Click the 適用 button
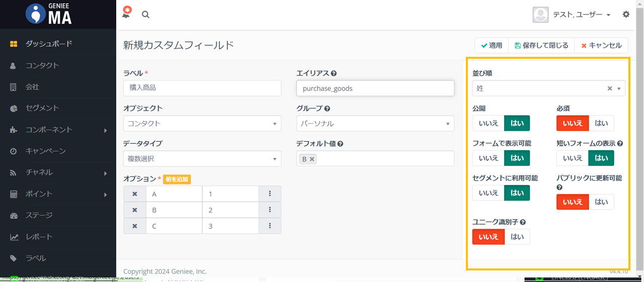 (x=492, y=45)
